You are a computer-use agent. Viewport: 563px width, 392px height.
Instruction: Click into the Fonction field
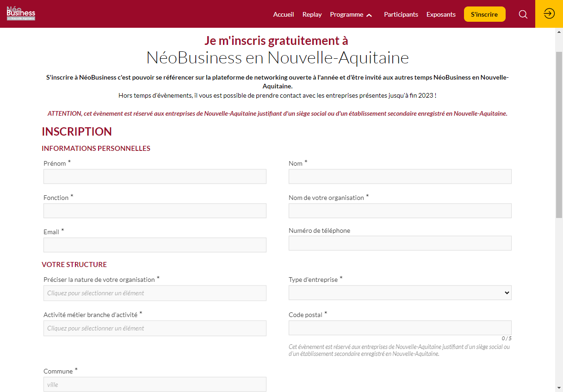[155, 211]
